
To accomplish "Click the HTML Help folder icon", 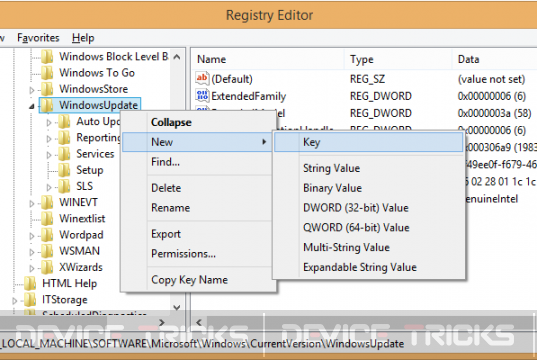I will [30, 284].
